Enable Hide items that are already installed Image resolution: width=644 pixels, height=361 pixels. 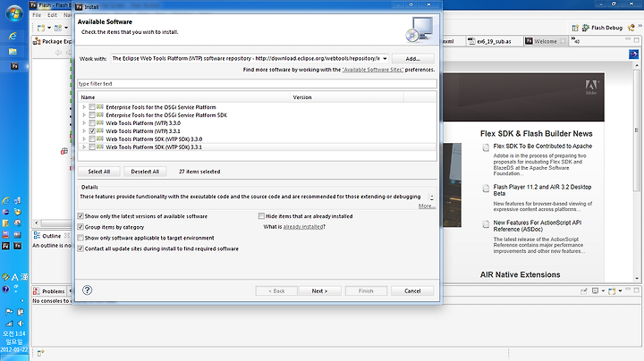click(x=261, y=215)
